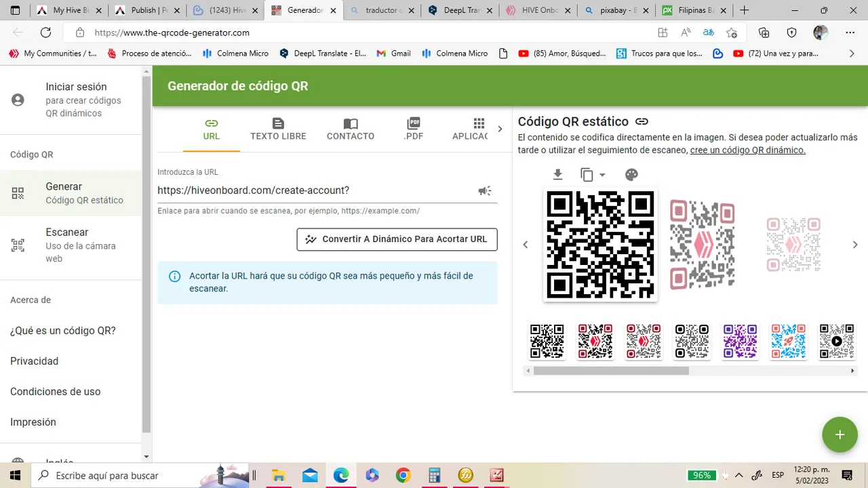Image resolution: width=868 pixels, height=488 pixels.
Task: Open the Calculator from the taskbar
Action: [x=434, y=475]
